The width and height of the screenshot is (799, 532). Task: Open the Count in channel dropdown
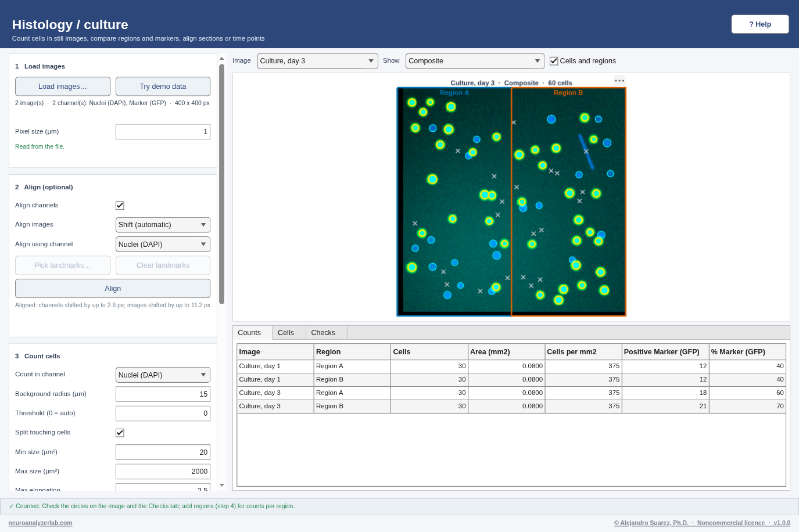click(163, 375)
